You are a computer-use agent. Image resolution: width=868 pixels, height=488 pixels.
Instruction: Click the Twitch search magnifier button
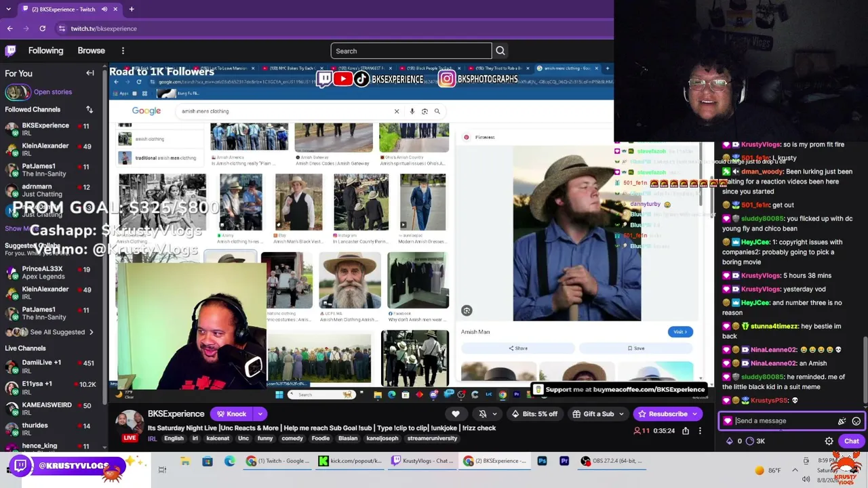[x=500, y=51]
